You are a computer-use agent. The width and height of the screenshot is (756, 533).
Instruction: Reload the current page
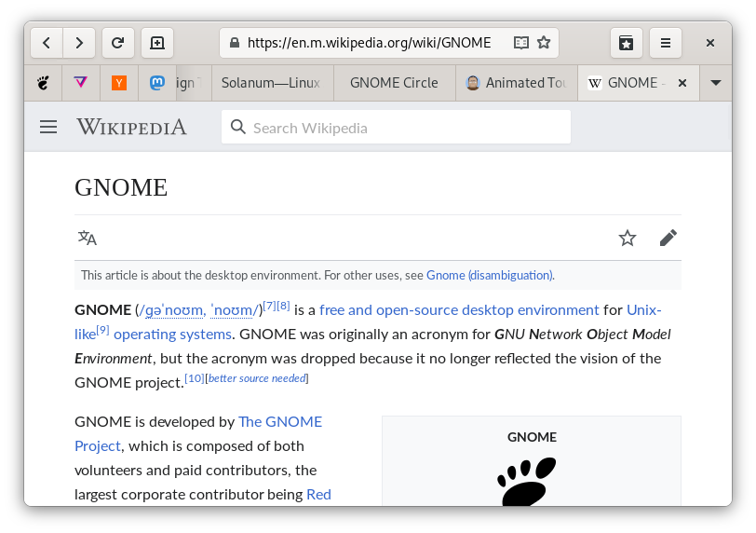coord(117,43)
